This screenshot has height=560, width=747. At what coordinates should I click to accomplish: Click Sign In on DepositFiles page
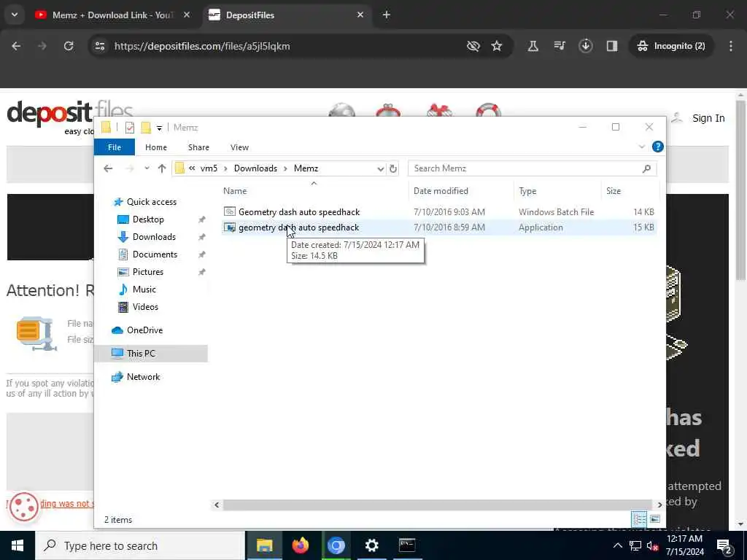pos(708,118)
